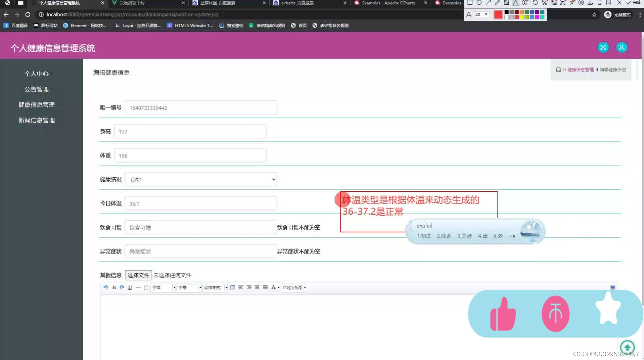Toggle underline in rich text editor
This screenshot has width=644, height=360.
point(130,287)
